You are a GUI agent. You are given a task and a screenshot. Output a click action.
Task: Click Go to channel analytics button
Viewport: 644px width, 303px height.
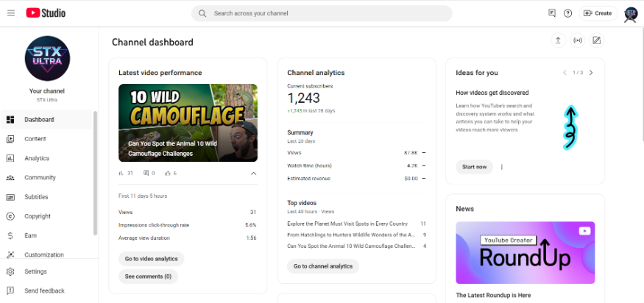[323, 266]
